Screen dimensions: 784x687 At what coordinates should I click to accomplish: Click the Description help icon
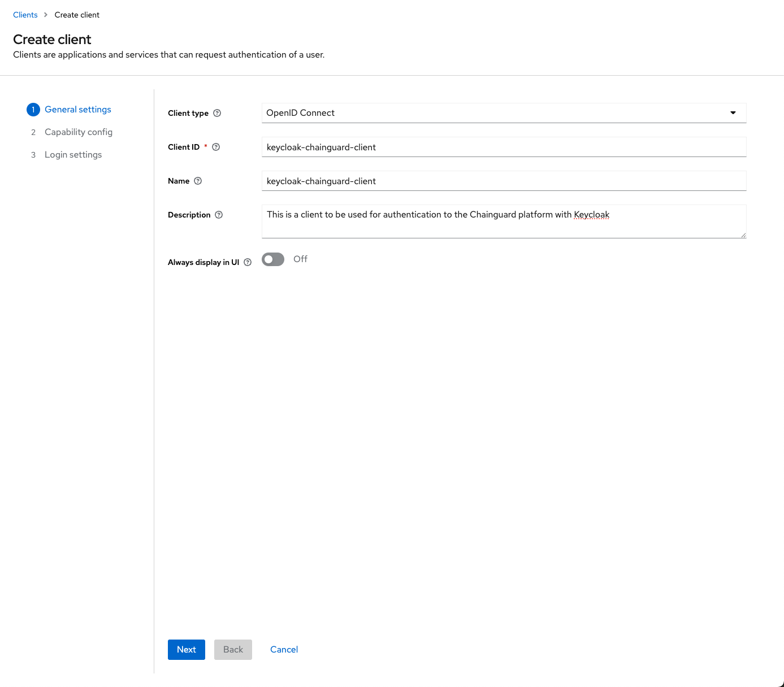coord(218,215)
